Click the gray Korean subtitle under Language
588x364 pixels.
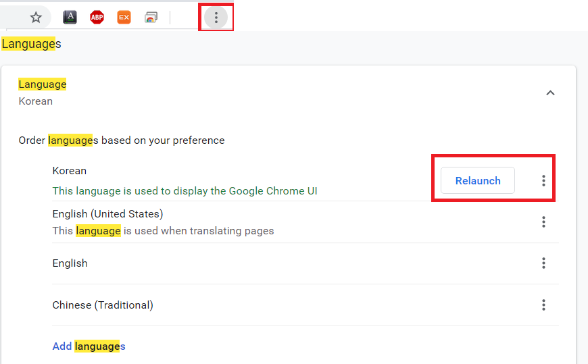click(36, 101)
